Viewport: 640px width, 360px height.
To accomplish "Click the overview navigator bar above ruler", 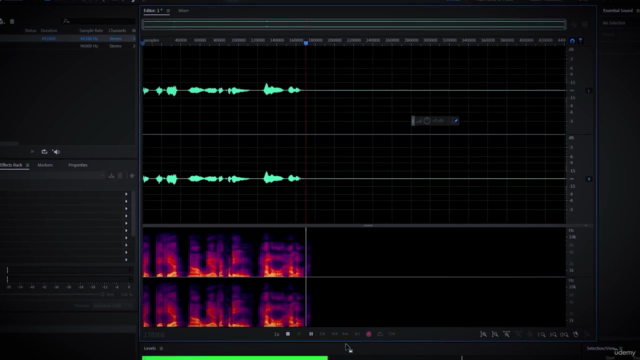I will tap(354, 25).
